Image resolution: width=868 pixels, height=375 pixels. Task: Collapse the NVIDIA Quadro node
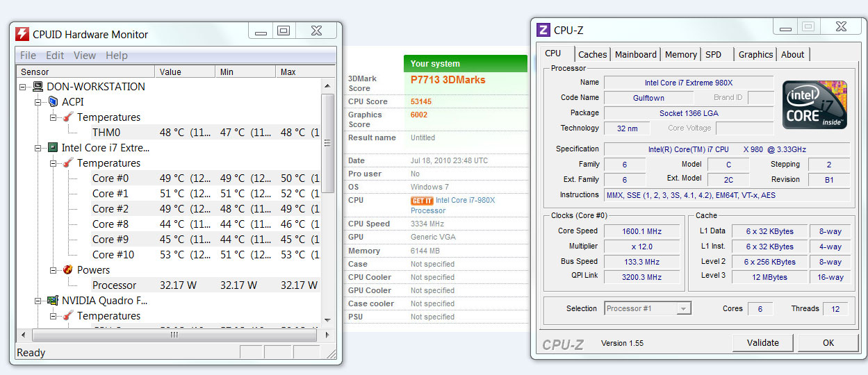[x=38, y=301]
